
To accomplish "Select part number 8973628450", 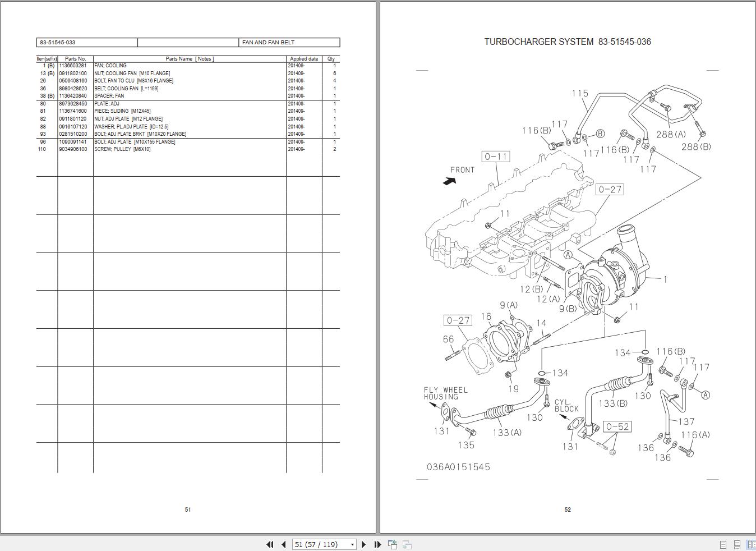I will point(73,104).
